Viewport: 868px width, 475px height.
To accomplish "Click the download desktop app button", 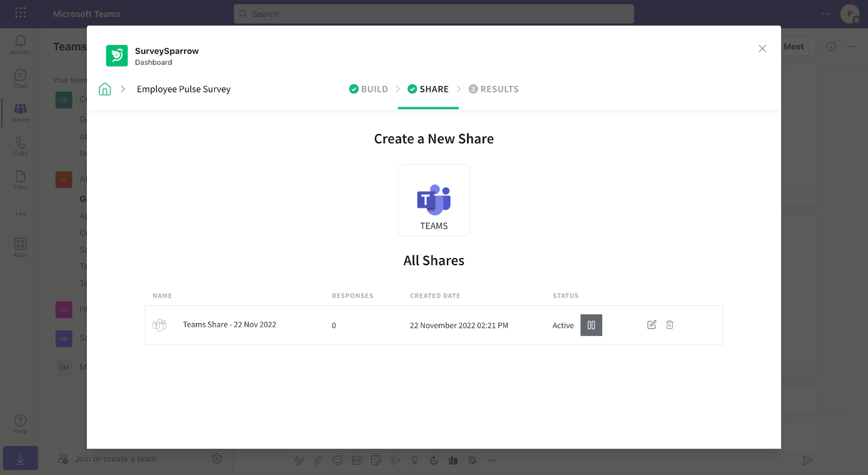I will [x=21, y=458].
